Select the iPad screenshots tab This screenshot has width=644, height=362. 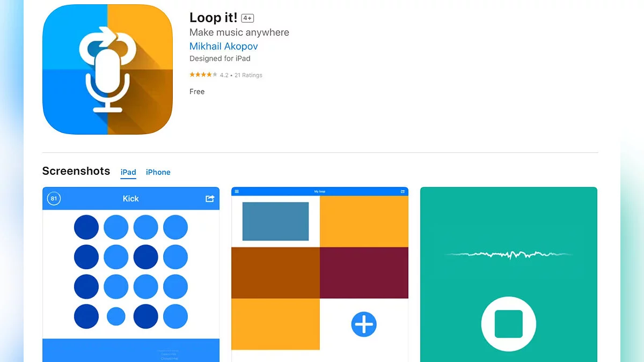pos(128,172)
